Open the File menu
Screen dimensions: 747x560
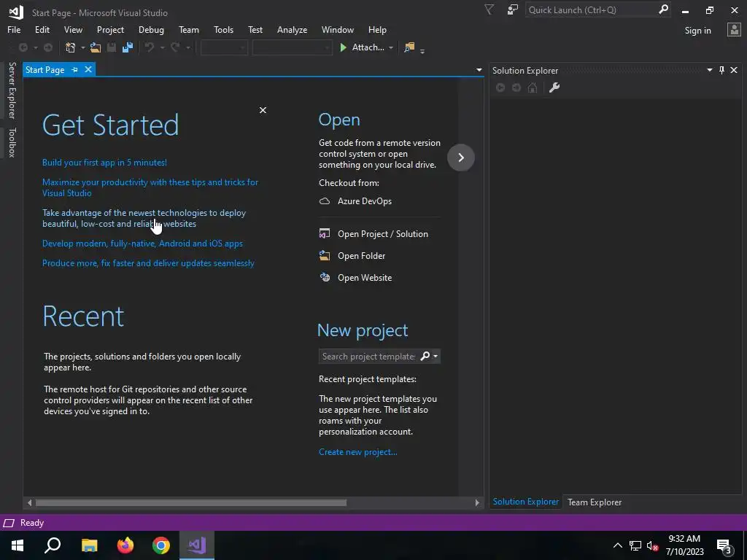14,29
